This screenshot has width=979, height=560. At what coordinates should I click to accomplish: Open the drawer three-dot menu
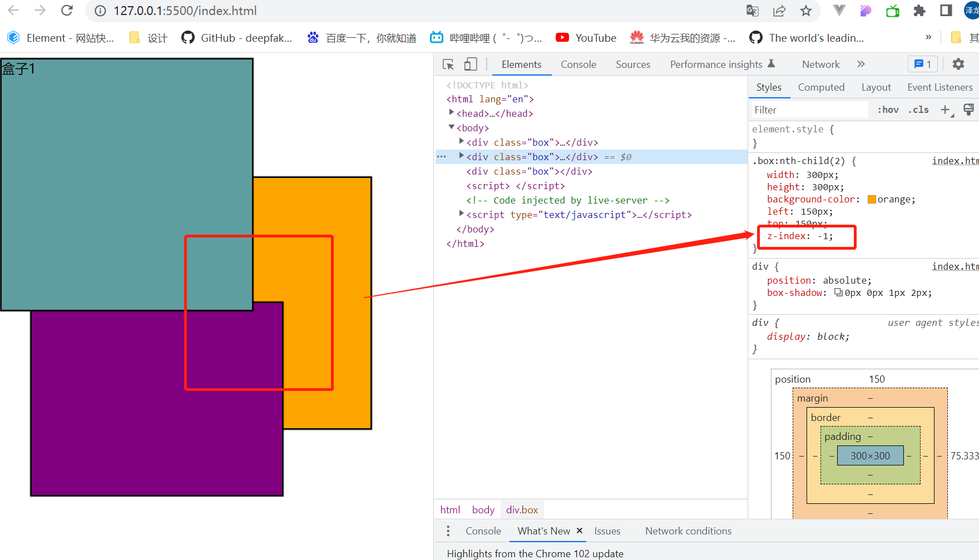point(448,531)
